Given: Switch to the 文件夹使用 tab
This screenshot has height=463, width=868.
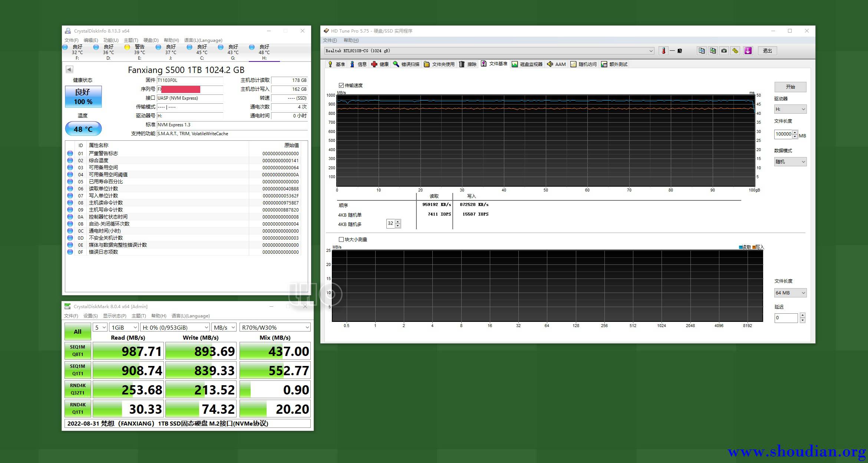Looking at the screenshot, I should (439, 64).
